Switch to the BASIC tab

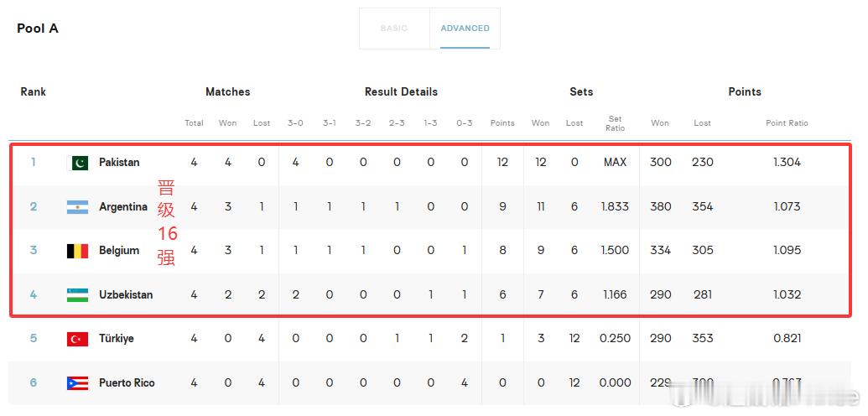tap(394, 29)
